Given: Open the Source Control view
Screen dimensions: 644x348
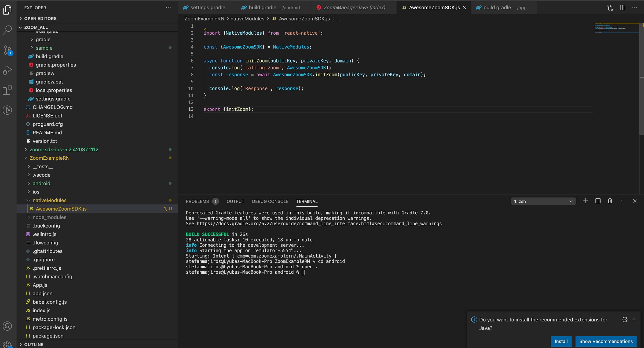Looking at the screenshot, I should pyautogui.click(x=8, y=50).
